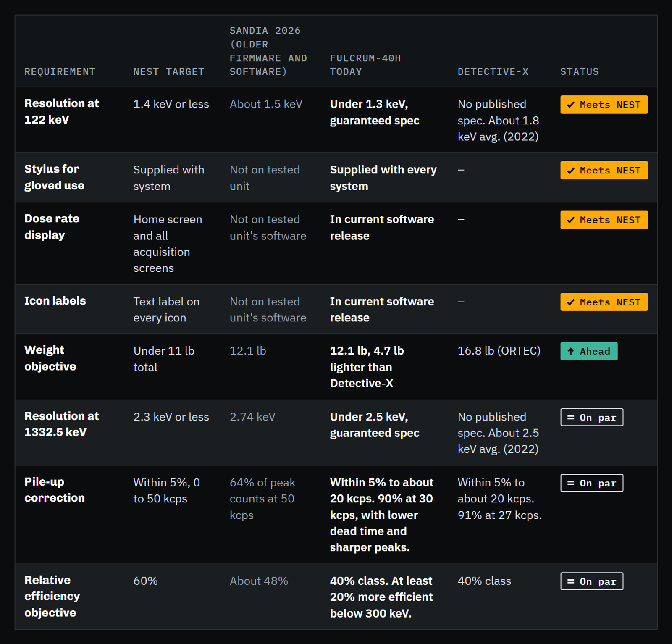The image size is (672, 644).
Task: Click the FULCRUM-40H TODAY column header
Action: [365, 65]
